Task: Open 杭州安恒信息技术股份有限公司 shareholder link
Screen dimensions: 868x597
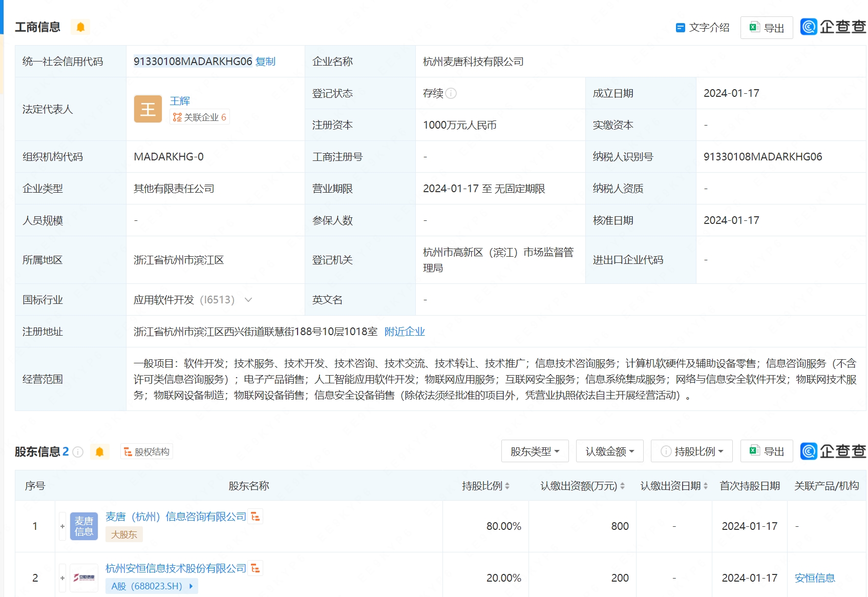Action: (x=176, y=568)
